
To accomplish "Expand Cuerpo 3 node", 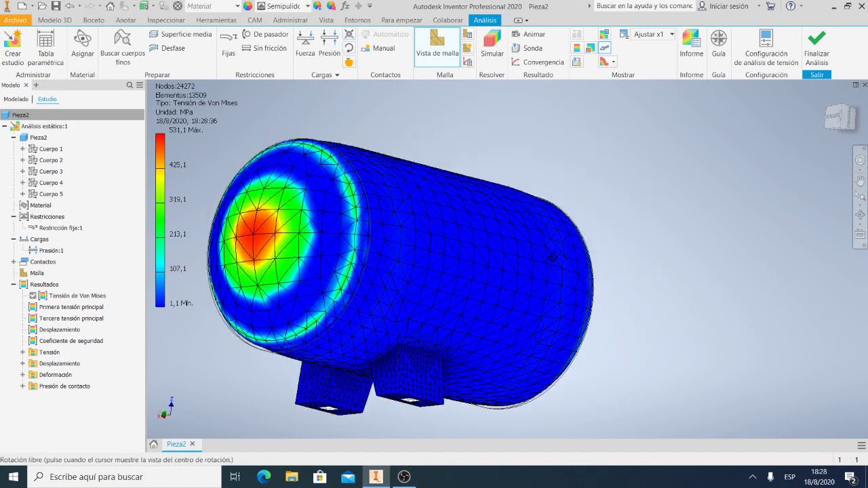I will pyautogui.click(x=22, y=171).
